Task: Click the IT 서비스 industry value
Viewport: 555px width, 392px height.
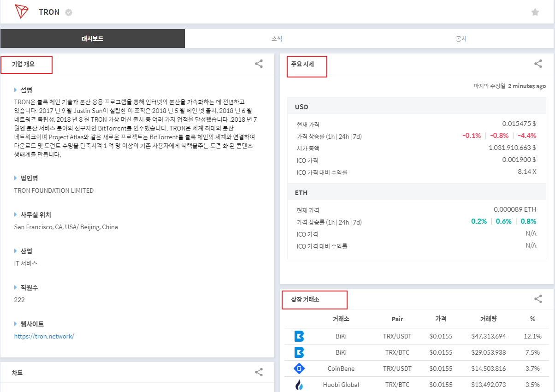Action: point(26,263)
